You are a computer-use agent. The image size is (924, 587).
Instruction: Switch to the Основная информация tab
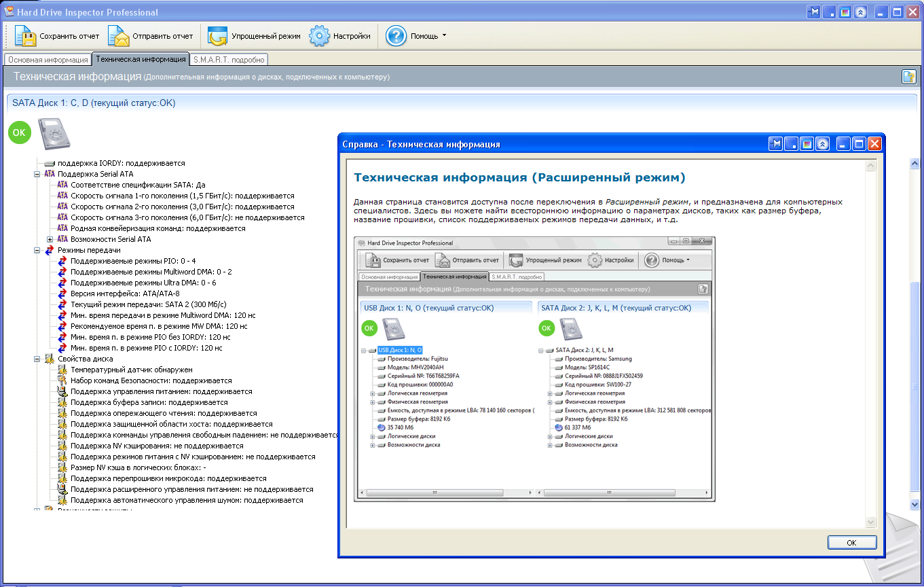point(48,60)
